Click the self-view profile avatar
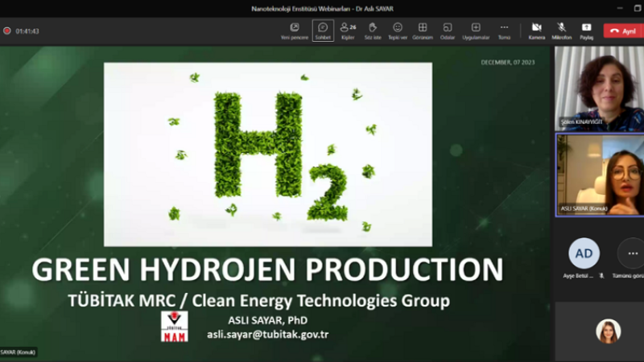The height and width of the screenshot is (362, 644). (x=609, y=331)
